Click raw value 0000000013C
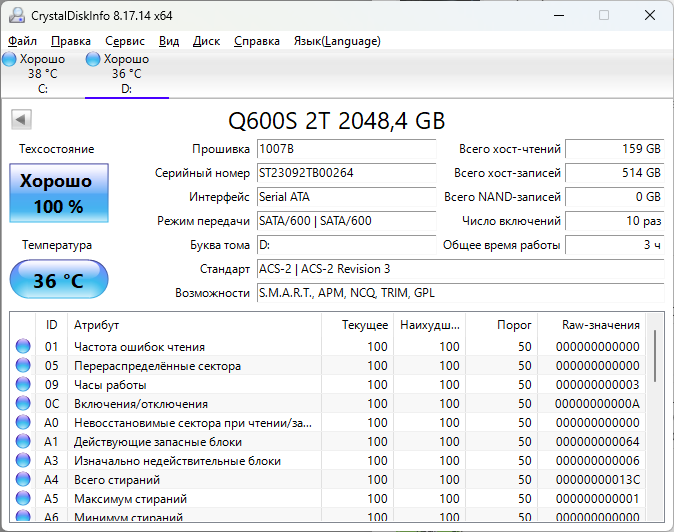The height and width of the screenshot is (532, 674). point(597,480)
